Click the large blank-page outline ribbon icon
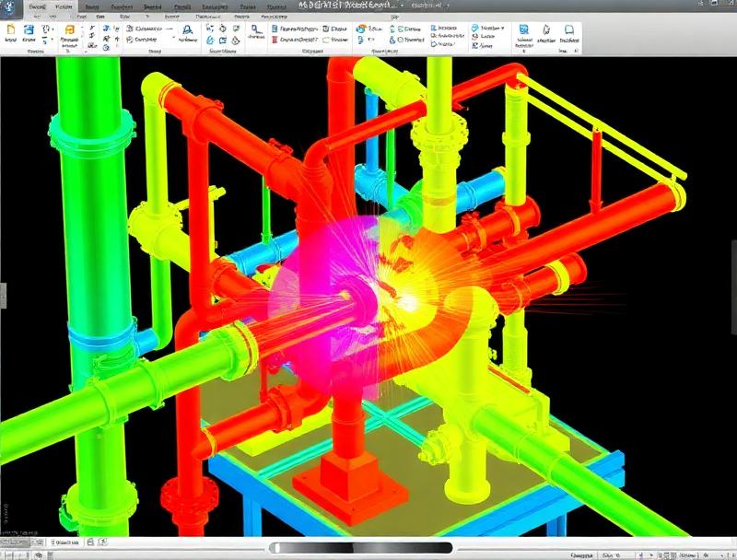Image resolution: width=737 pixels, height=560 pixels. [569, 30]
